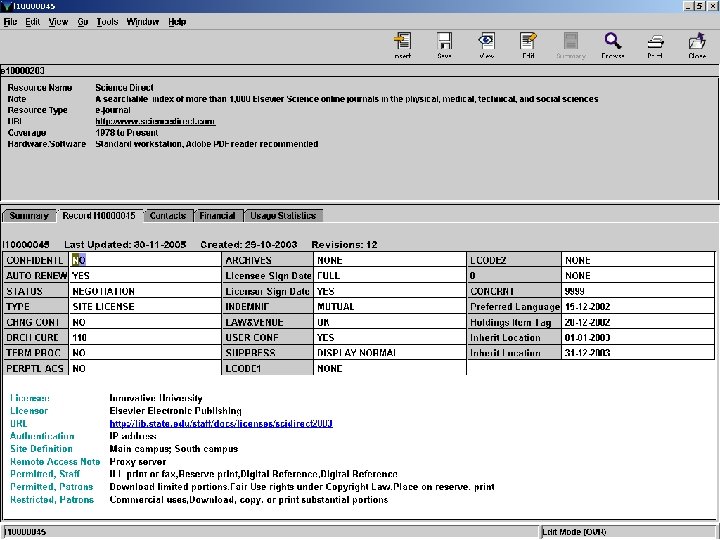Click the Inherit Location value 31-12-2003
Image resolution: width=720 pixels, height=540 pixels.
point(638,353)
